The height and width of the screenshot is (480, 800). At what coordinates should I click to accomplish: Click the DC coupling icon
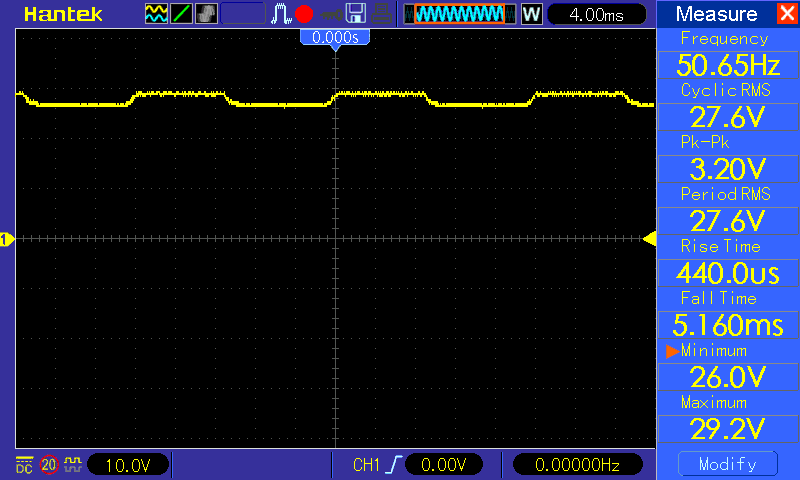click(24, 465)
